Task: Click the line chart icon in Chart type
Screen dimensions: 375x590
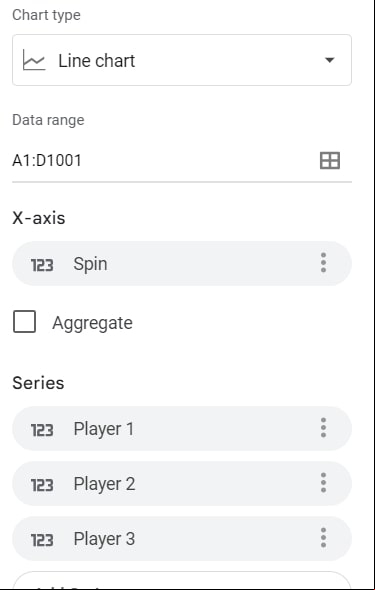Action: [34, 60]
